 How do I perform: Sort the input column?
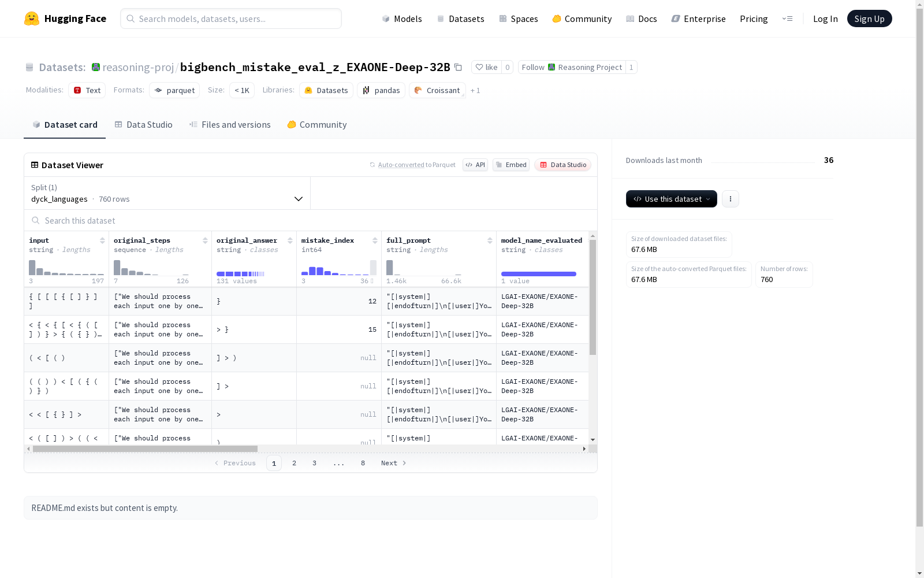(102, 240)
